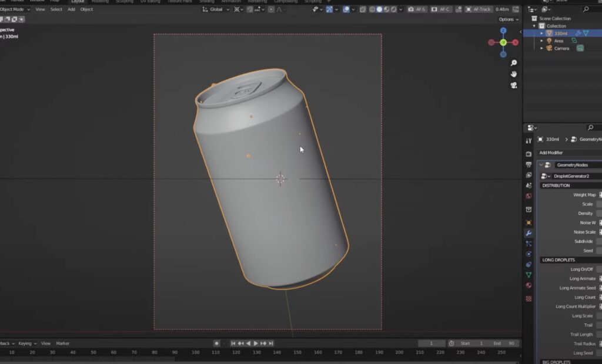Click the GeometryNodes modifier name field

point(578,165)
